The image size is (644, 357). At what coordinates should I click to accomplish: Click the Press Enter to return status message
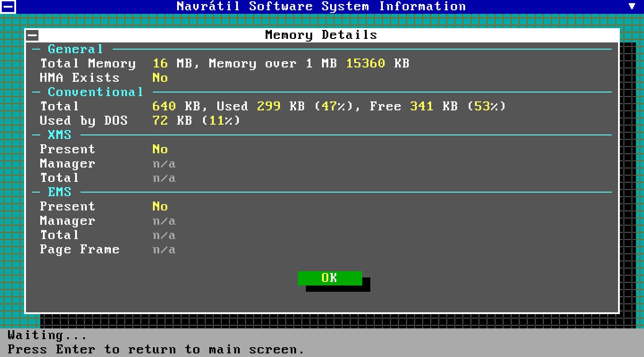pos(156,349)
